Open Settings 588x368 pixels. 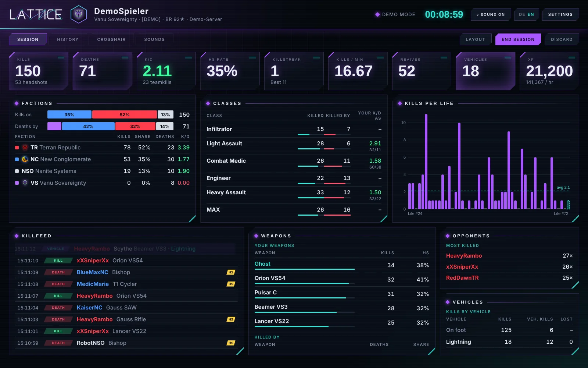pos(560,14)
